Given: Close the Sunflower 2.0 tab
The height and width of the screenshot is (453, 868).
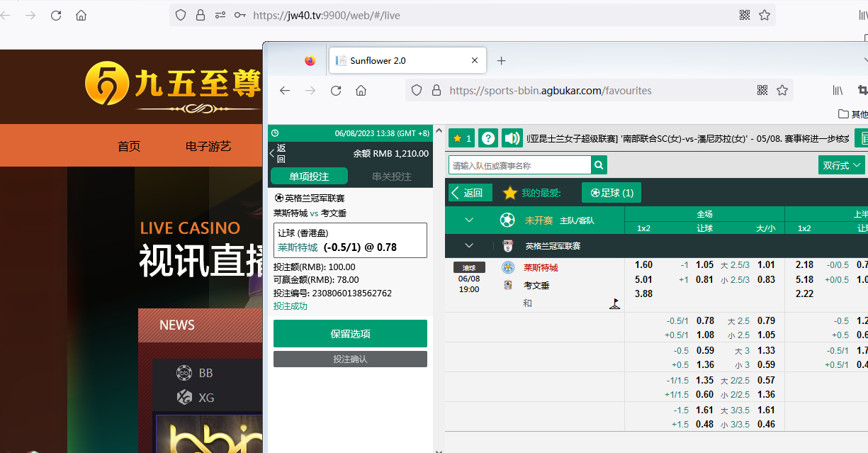Looking at the screenshot, I should pyautogui.click(x=473, y=61).
